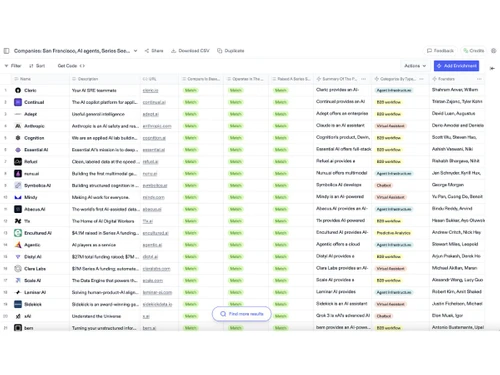The image size is (500, 375).
Task: Click the Essential AI company logo
Action: coord(18,150)
